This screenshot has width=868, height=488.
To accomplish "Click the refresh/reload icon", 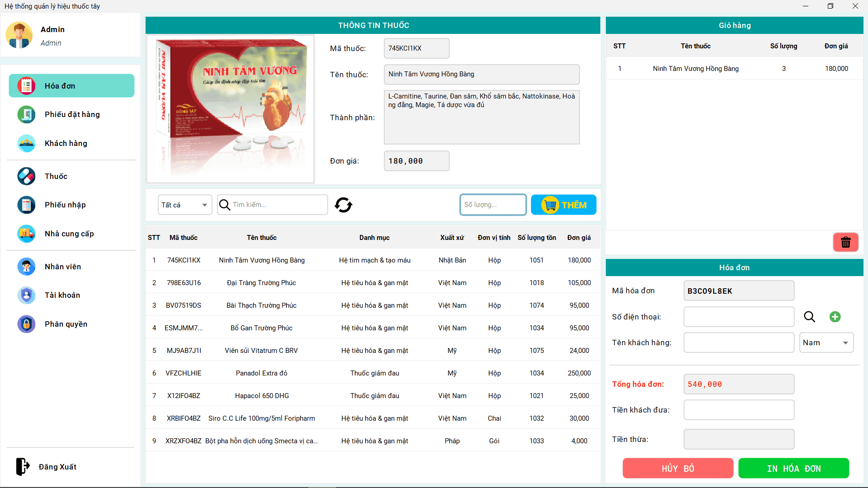I will pos(344,205).
